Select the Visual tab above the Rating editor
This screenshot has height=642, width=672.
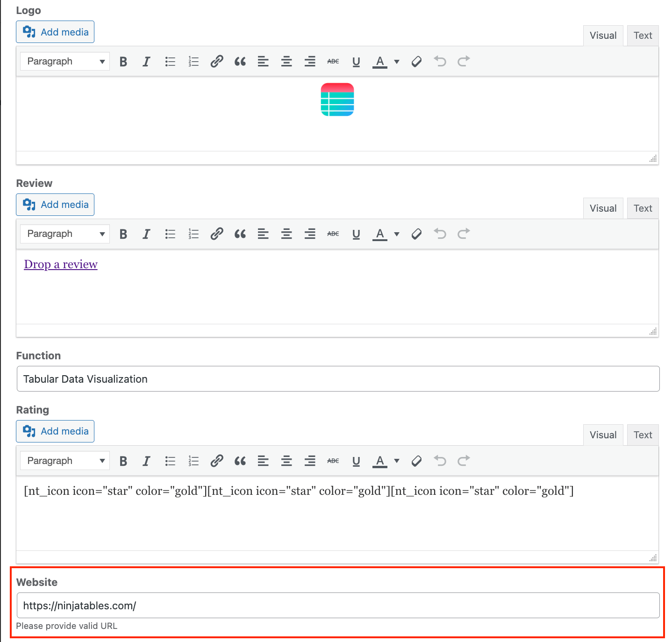click(603, 435)
